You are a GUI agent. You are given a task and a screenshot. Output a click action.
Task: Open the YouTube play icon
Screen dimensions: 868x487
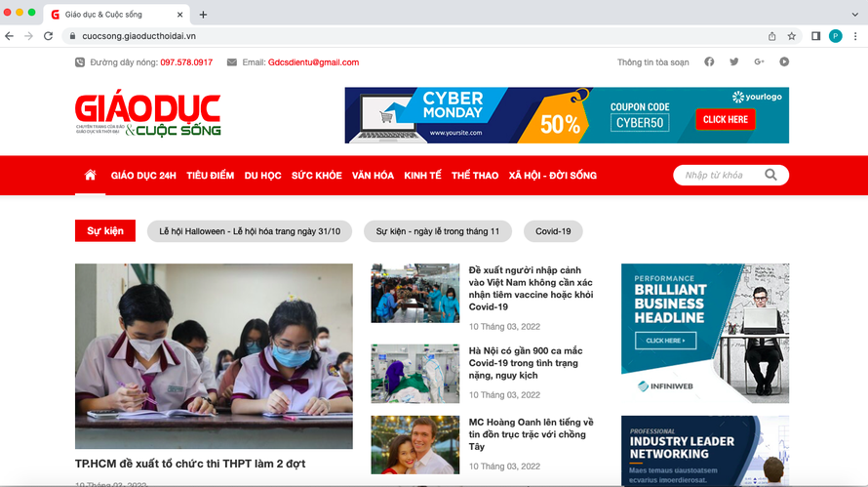coord(784,62)
